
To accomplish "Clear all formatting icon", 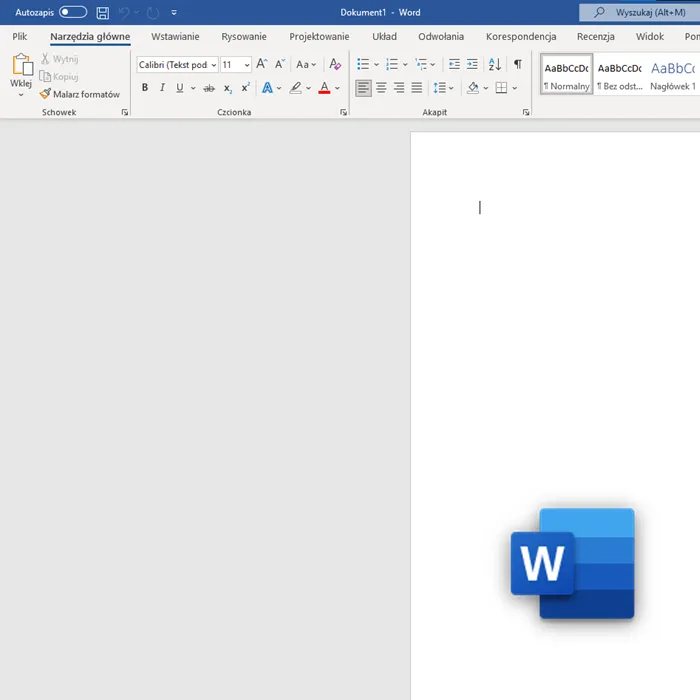I will pyautogui.click(x=335, y=64).
